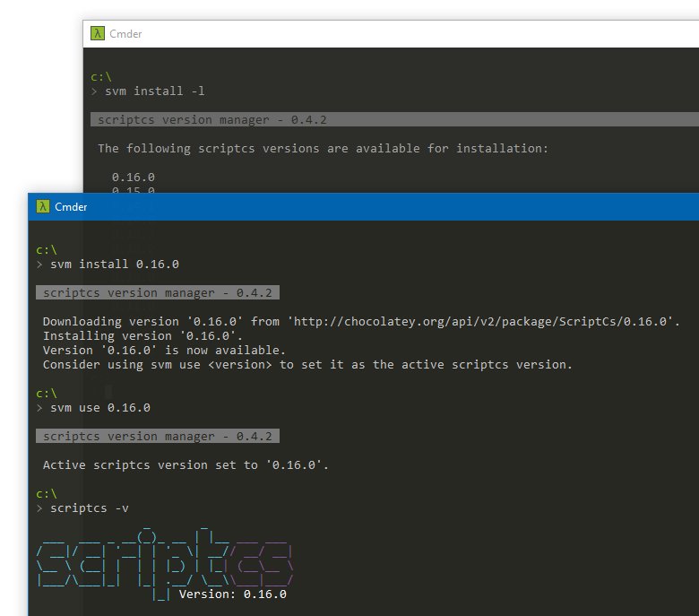The width and height of the screenshot is (699, 616).
Task: Click the lambda icon in the front Cmder window
Action: pyautogui.click(x=43, y=206)
